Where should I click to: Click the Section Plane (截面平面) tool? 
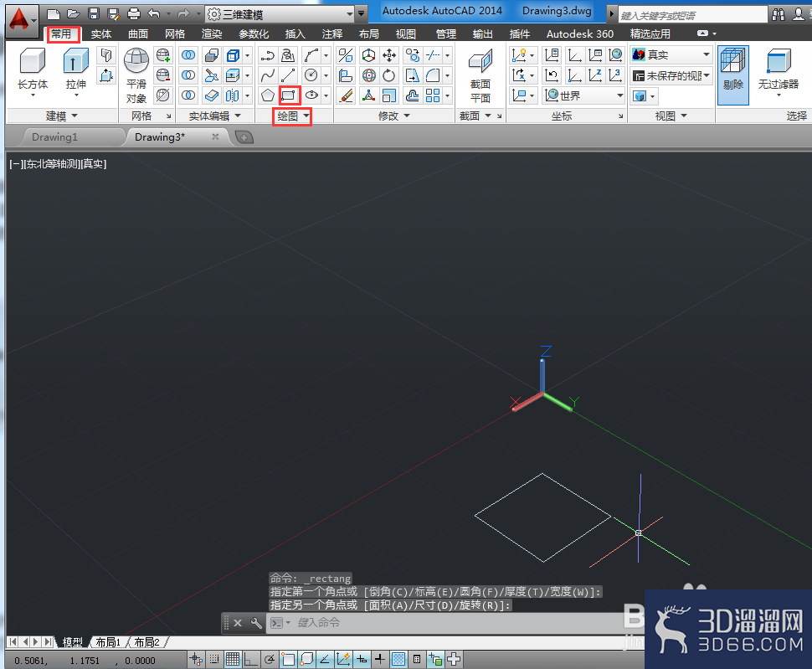(480, 75)
